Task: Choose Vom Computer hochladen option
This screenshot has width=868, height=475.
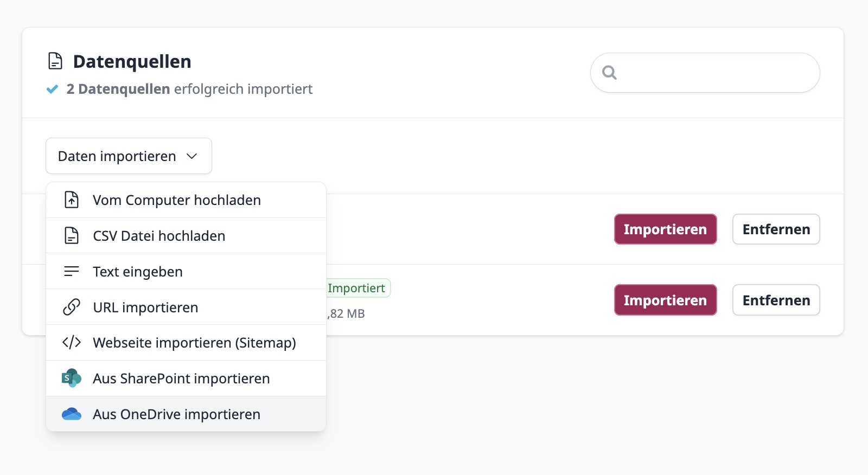Action: (177, 200)
